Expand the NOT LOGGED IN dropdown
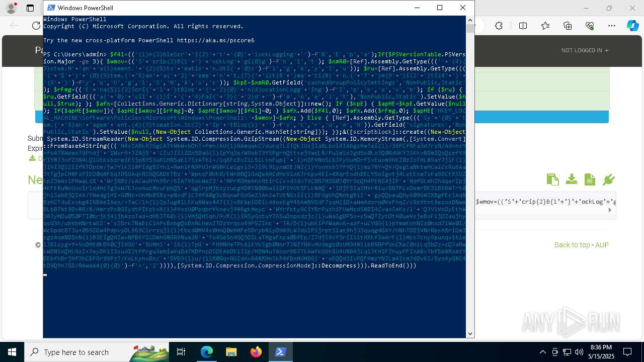 click(x=585, y=50)
